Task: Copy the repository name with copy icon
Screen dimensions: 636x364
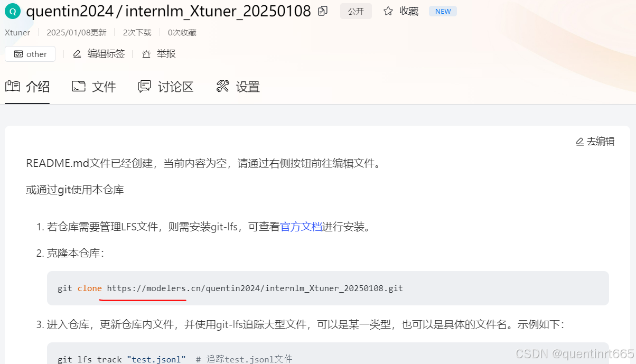Action: pos(323,11)
